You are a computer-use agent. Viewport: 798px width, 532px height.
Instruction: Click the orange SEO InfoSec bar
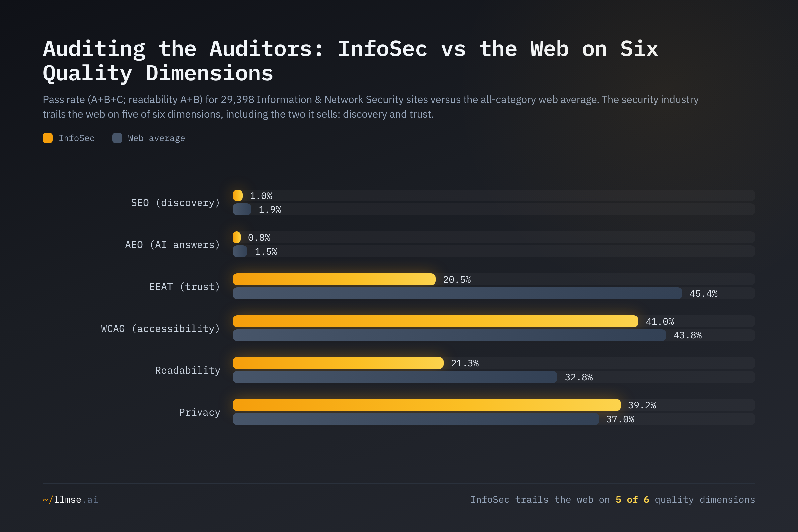tap(237, 196)
